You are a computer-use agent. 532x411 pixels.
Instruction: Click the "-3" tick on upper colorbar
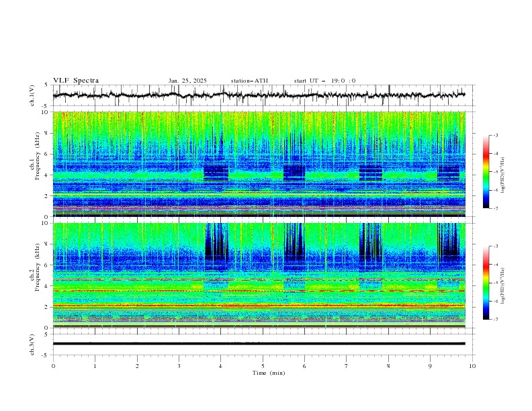coord(496,136)
